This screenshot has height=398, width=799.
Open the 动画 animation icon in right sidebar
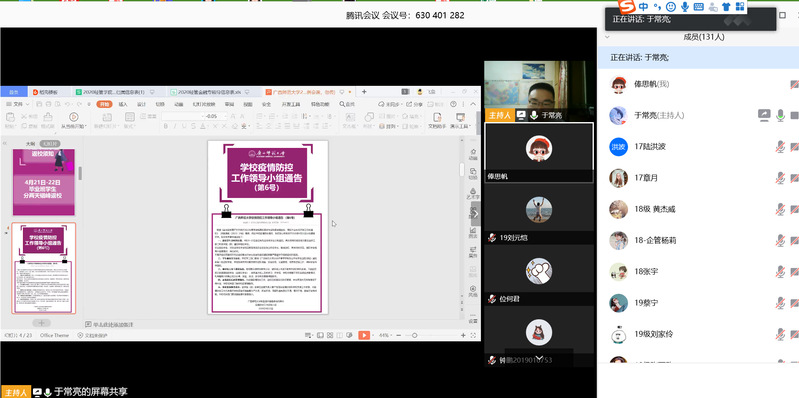tap(473, 154)
